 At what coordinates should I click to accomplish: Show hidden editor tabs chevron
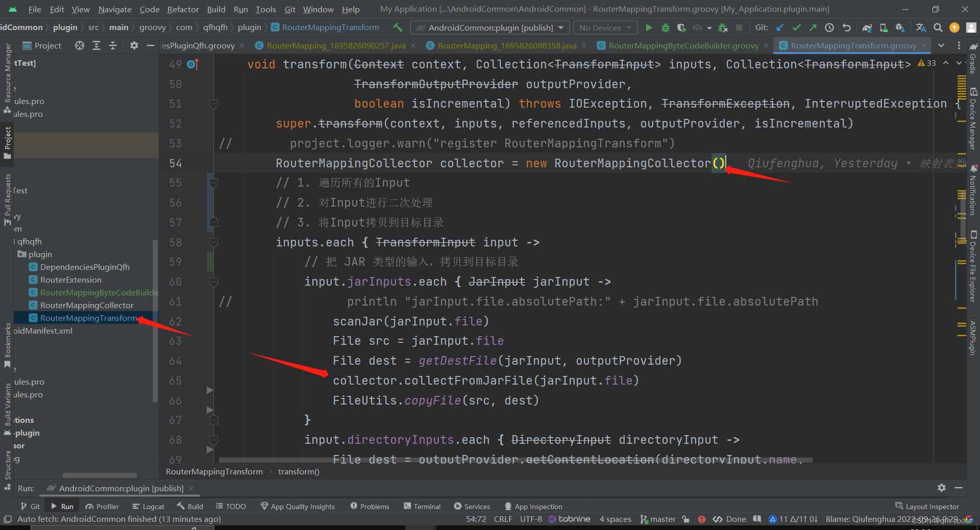(x=941, y=45)
